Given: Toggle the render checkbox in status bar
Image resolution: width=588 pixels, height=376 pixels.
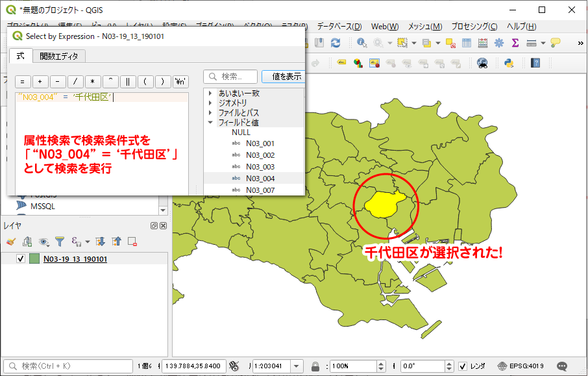Looking at the screenshot, I should (x=463, y=366).
